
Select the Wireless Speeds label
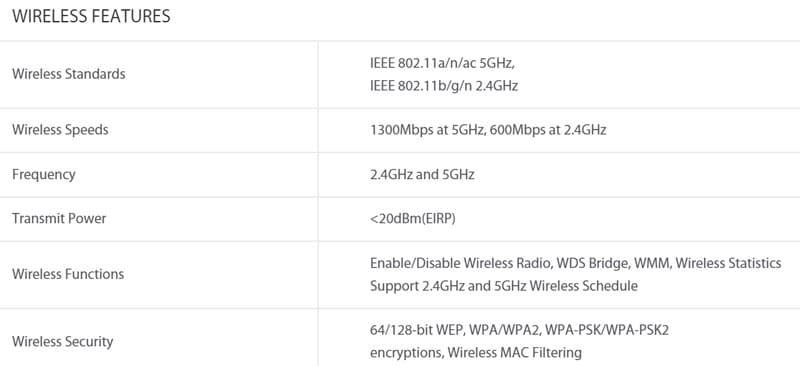pyautogui.click(x=60, y=130)
